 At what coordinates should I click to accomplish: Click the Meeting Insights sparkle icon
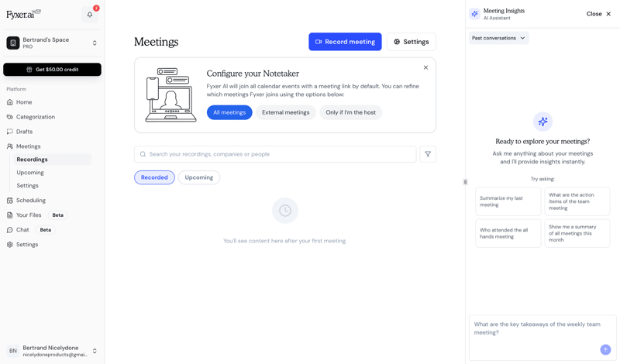475,14
